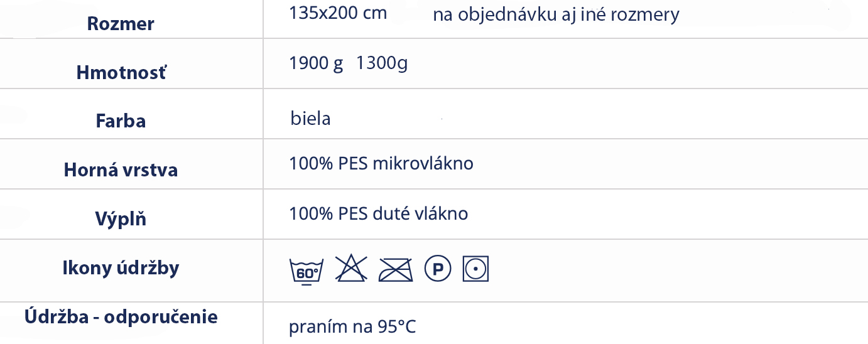Click the 100% PES duté vlákno text
The image size is (868, 344).
tap(379, 213)
